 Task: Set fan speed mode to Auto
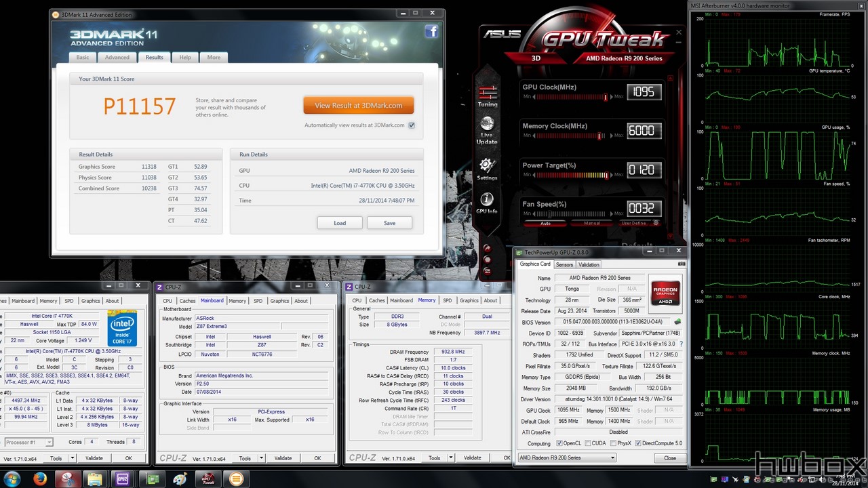pos(546,223)
